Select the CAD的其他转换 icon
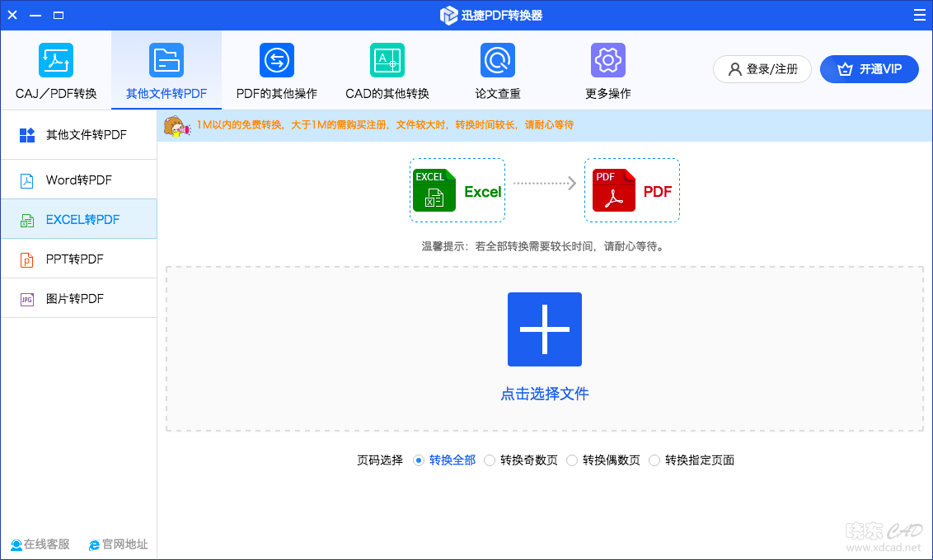 click(387, 60)
